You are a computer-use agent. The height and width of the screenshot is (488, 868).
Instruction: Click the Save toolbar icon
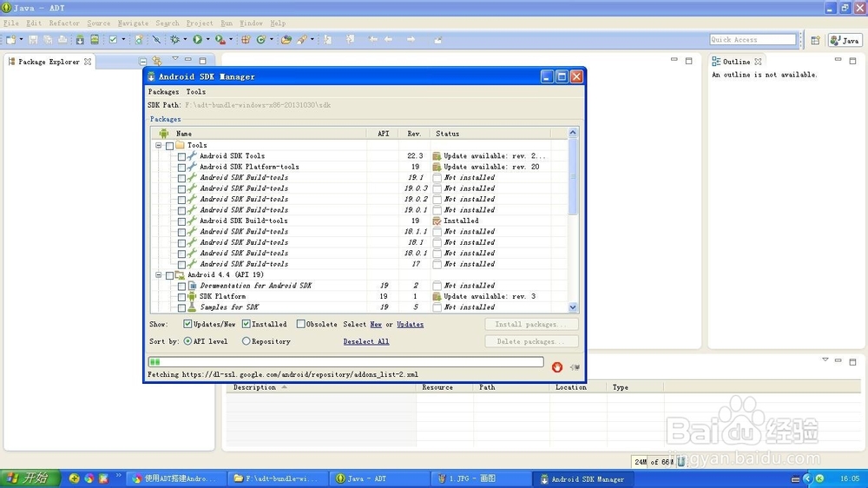[x=33, y=39]
